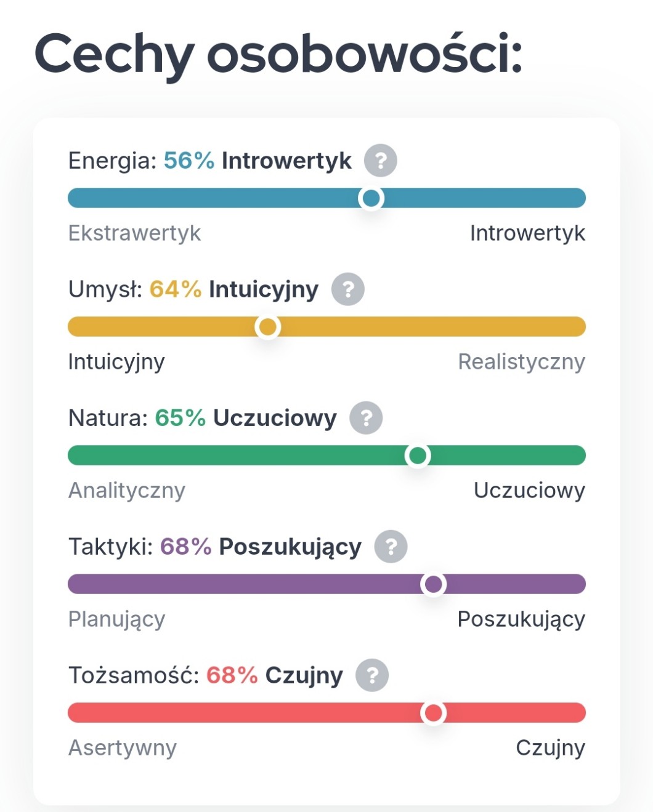Click the Planujący label
This screenshot has width=653, height=812.
click(x=116, y=619)
